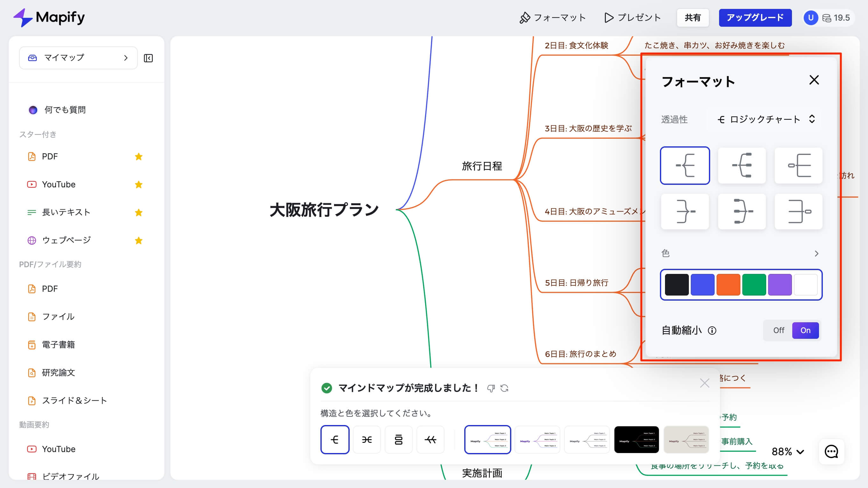
Task: Choose the square-bracket left logic chart layout
Action: [798, 165]
